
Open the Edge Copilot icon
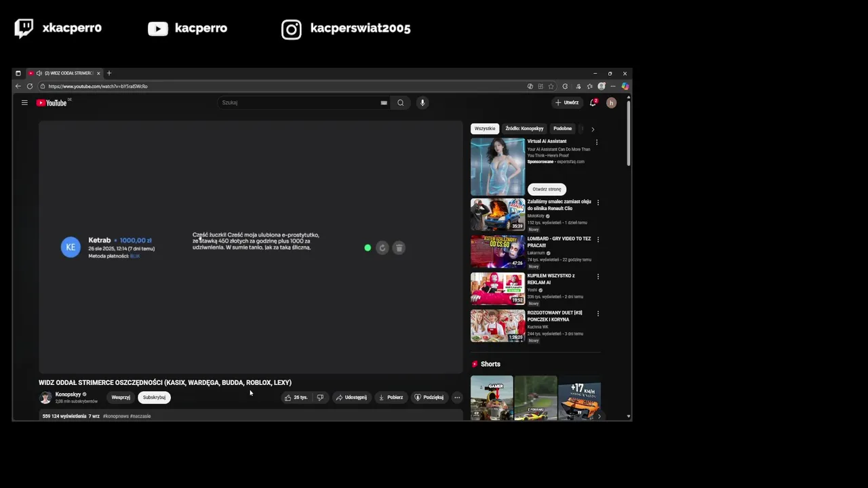pyautogui.click(x=625, y=86)
